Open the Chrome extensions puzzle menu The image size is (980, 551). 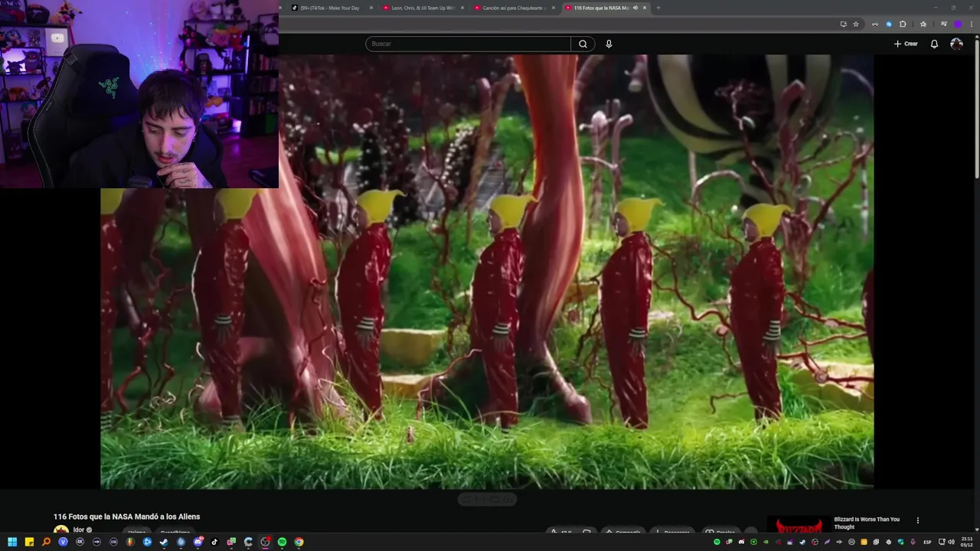point(903,24)
